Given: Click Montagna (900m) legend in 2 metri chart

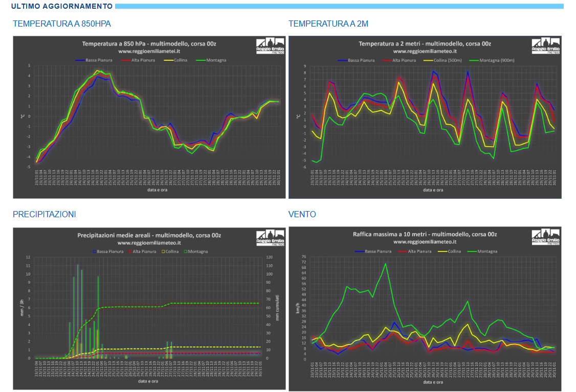Looking at the screenshot, I should [x=494, y=60].
